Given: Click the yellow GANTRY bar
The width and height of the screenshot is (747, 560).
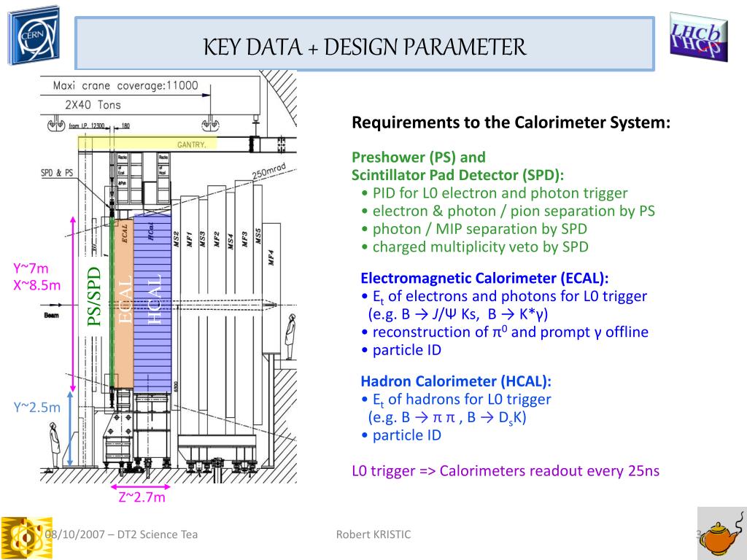Looking at the screenshot, I should tap(147, 144).
